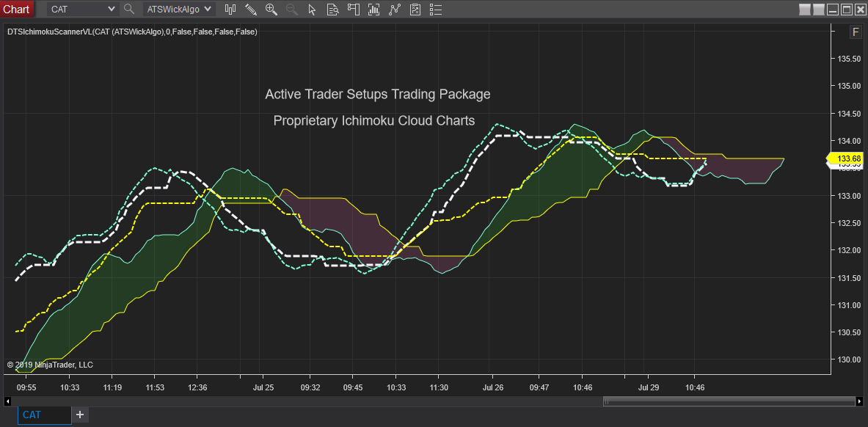The width and height of the screenshot is (868, 427).
Task: Close the chart window
Action: pos(860,10)
